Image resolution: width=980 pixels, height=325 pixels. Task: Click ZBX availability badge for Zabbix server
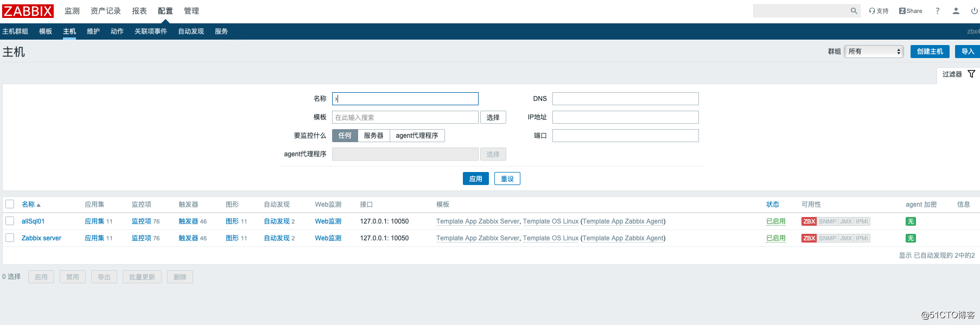pyautogui.click(x=809, y=238)
